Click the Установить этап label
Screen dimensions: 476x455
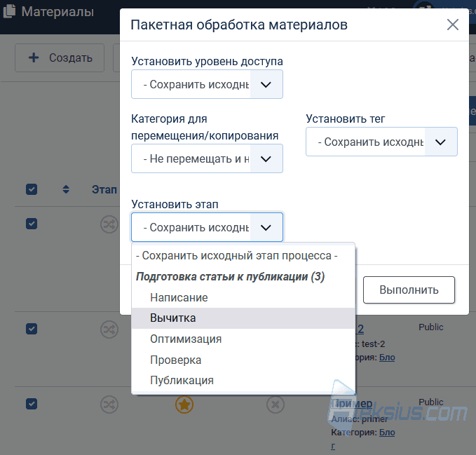click(x=175, y=204)
